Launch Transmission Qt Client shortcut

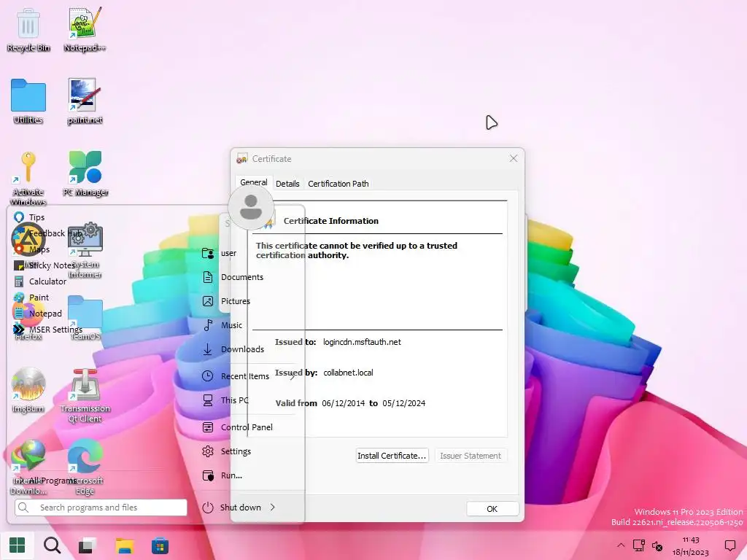click(85, 395)
